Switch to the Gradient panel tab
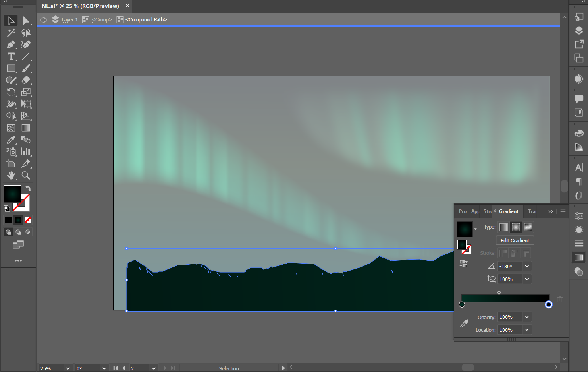The width and height of the screenshot is (588, 372). tap(509, 211)
